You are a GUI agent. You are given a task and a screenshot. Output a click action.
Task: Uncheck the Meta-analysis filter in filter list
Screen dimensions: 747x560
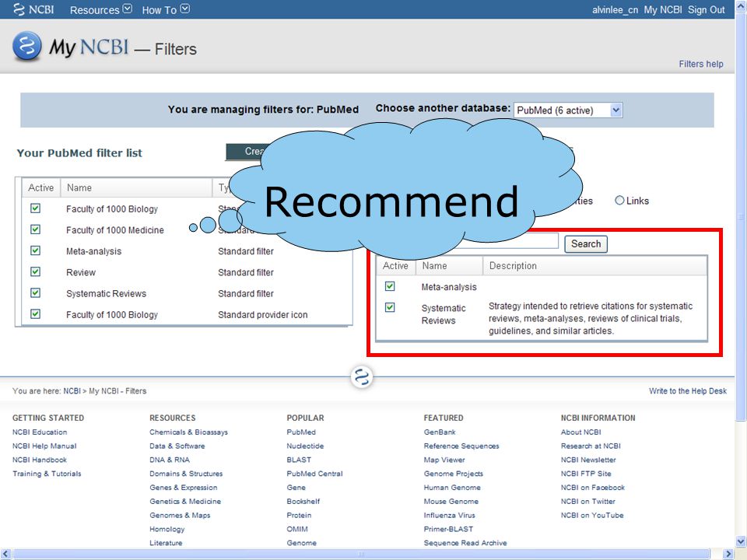pyautogui.click(x=35, y=250)
